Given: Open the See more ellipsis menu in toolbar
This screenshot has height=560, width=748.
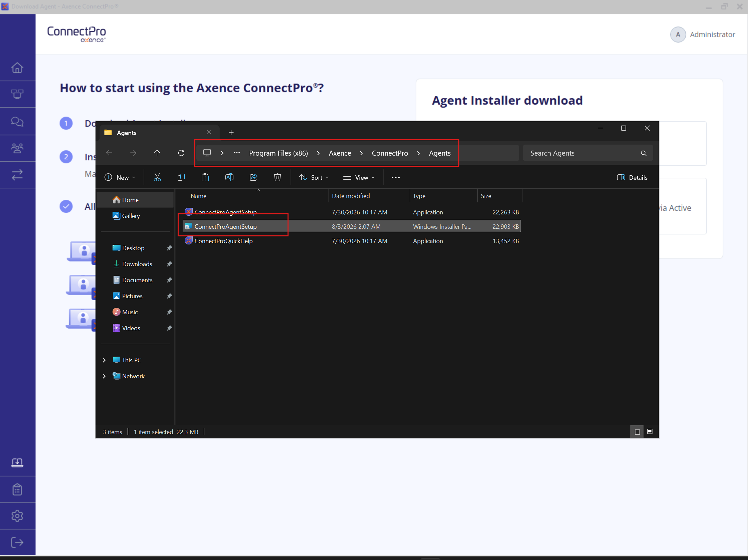Looking at the screenshot, I should (x=395, y=178).
